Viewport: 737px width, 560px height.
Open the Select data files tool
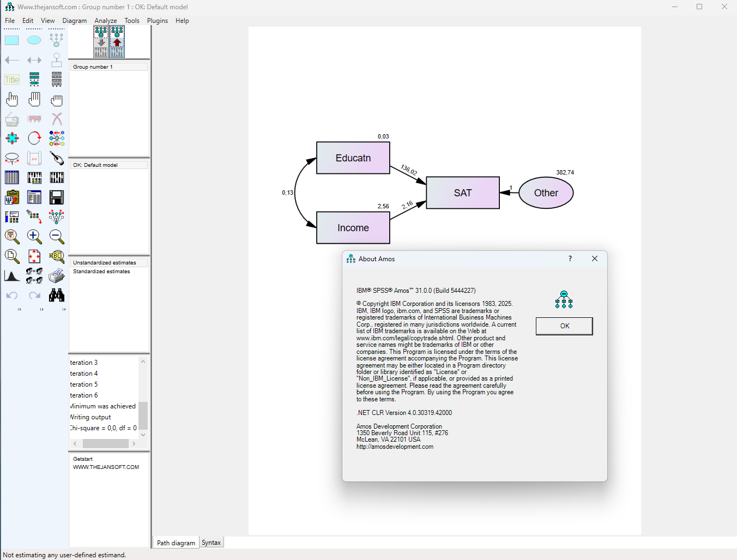click(12, 178)
